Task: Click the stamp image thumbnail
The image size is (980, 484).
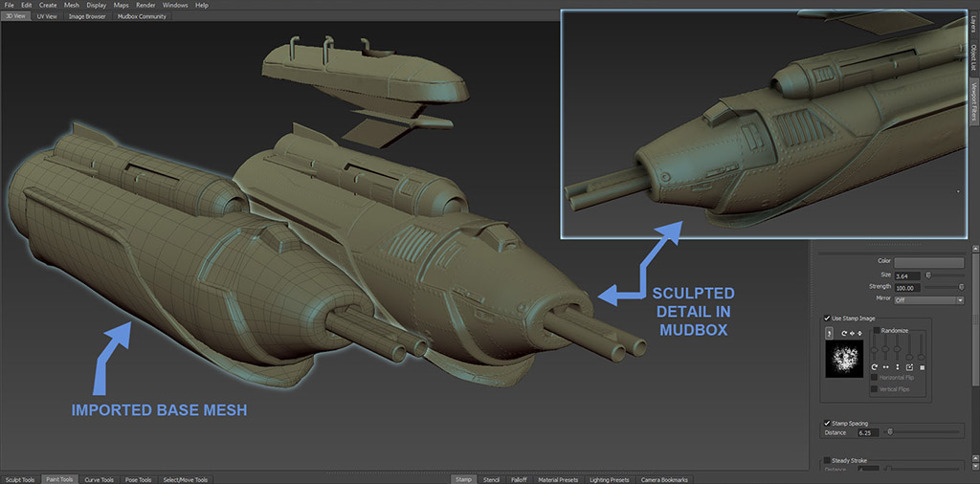Action: point(844,359)
